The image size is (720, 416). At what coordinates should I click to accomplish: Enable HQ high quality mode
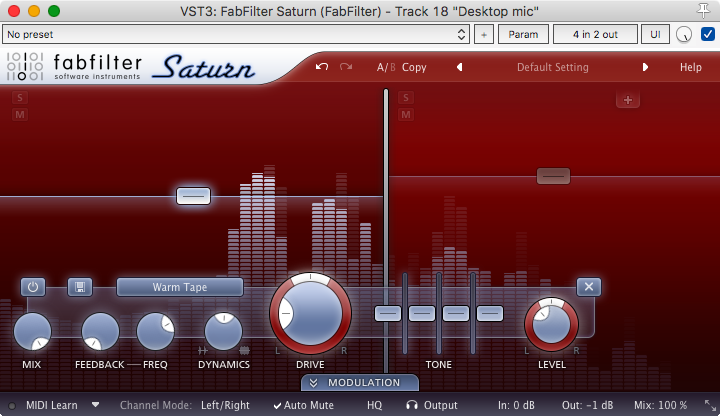(374, 405)
